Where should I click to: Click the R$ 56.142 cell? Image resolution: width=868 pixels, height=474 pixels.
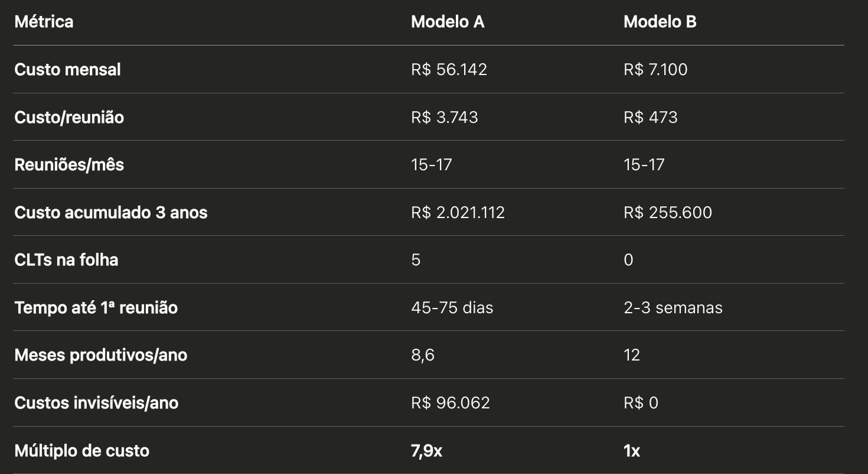pos(449,70)
